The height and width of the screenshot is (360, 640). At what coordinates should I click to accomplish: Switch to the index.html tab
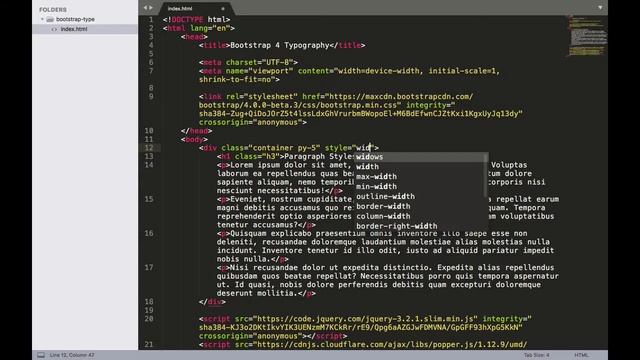(x=180, y=9)
